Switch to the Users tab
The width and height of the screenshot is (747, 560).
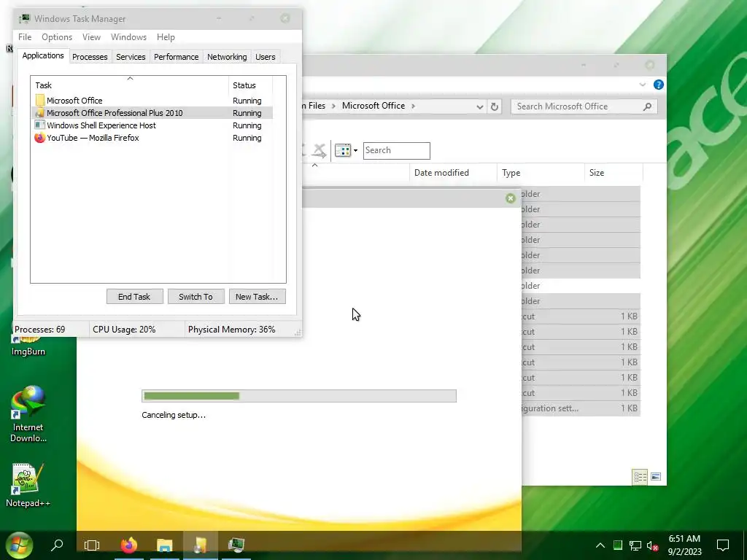(x=265, y=57)
